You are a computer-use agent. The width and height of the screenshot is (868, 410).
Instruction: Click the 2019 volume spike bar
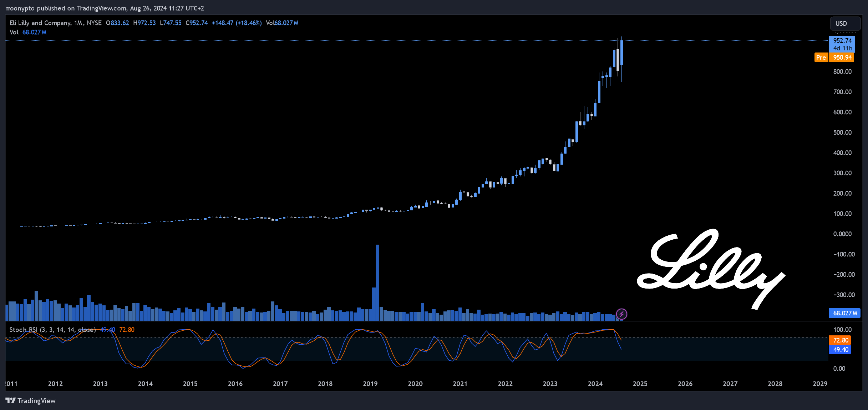coord(377,282)
